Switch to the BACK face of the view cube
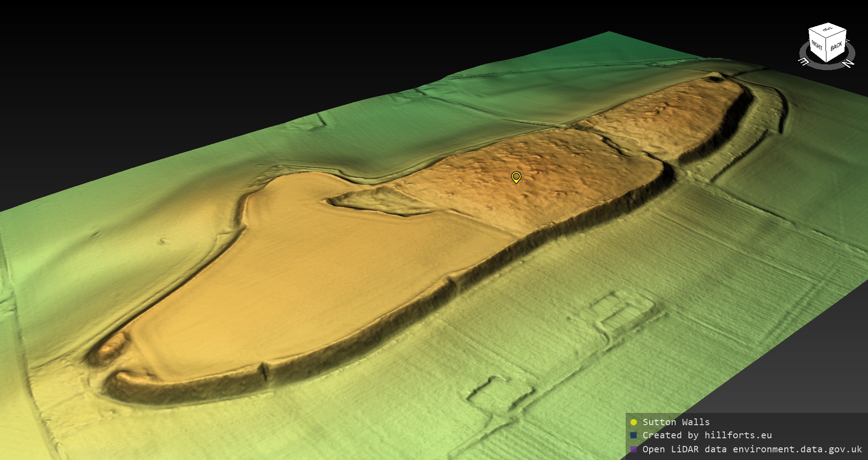The image size is (868, 460). 836,47
